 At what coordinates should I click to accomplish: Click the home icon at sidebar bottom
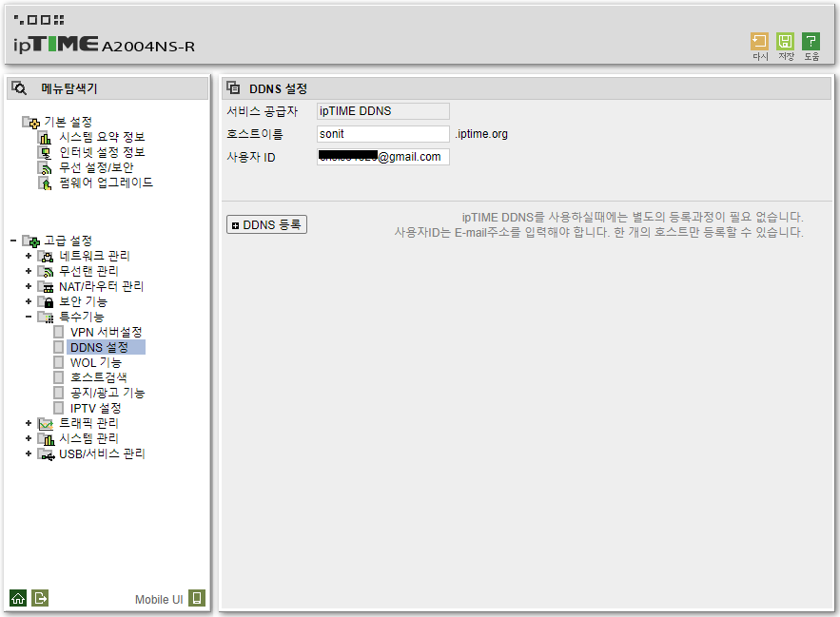[x=18, y=598]
